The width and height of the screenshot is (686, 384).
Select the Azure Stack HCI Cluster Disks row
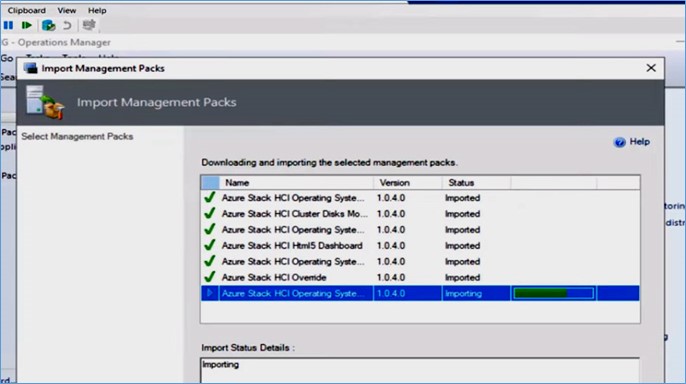(420, 214)
